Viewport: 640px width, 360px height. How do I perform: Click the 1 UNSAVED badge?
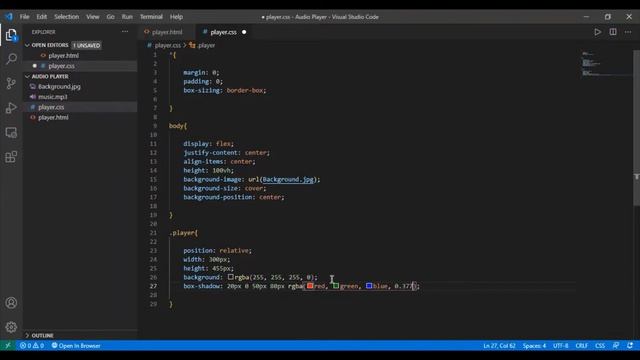click(x=87, y=45)
